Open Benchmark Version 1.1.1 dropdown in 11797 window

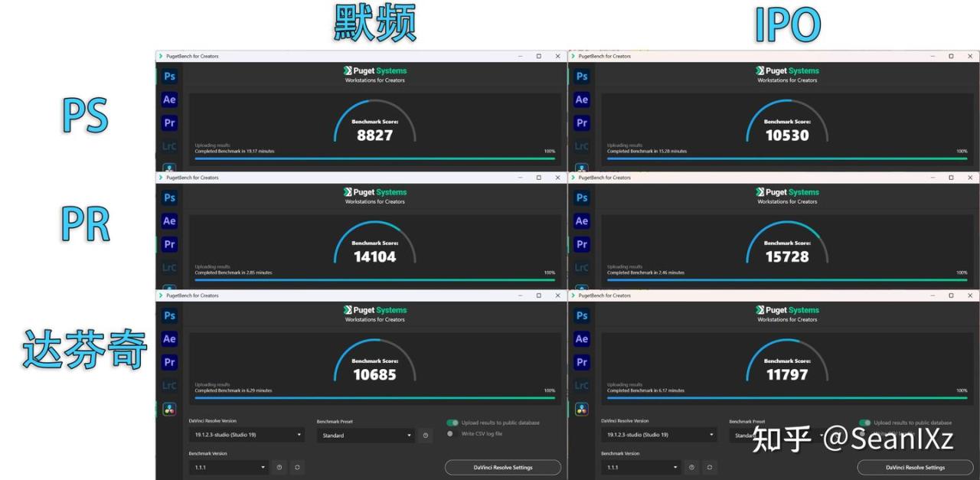pyautogui.click(x=642, y=467)
